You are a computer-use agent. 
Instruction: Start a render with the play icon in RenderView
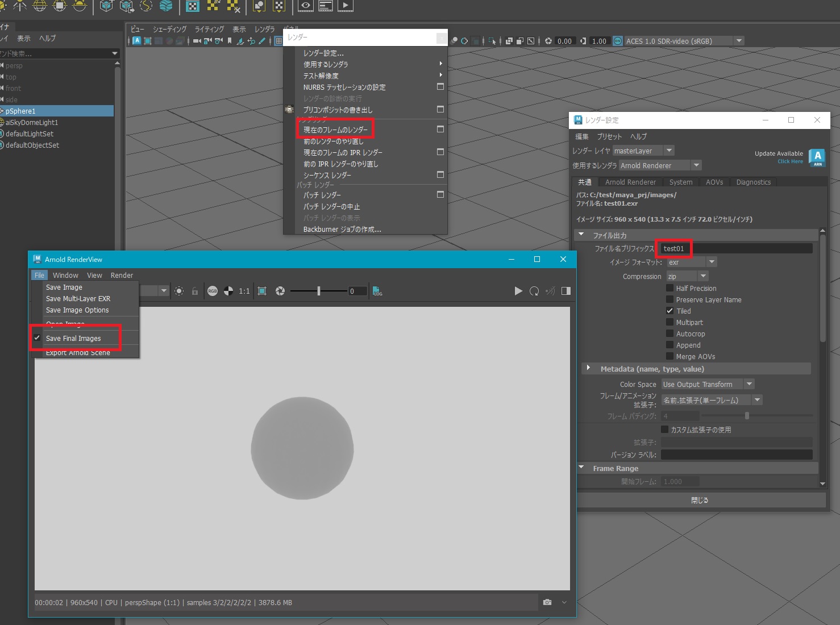tap(518, 290)
